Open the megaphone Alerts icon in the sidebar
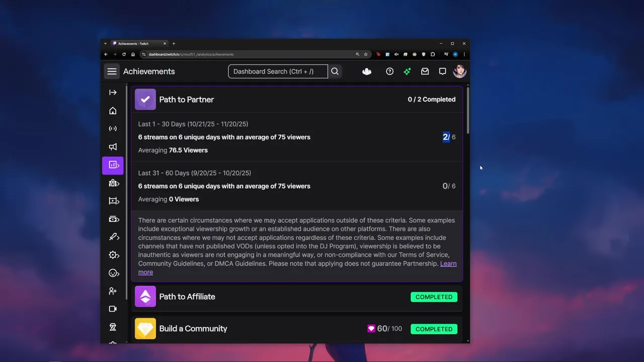The width and height of the screenshot is (644, 362). click(113, 147)
